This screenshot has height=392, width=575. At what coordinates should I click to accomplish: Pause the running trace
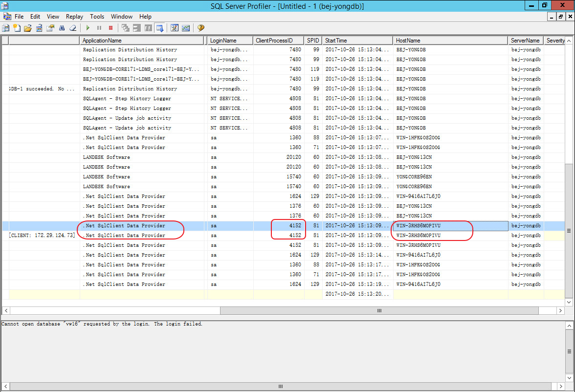coord(99,28)
